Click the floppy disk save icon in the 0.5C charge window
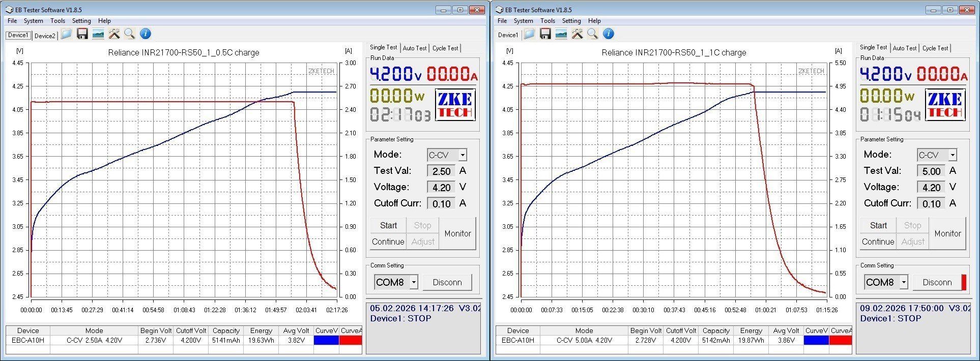 [82, 34]
